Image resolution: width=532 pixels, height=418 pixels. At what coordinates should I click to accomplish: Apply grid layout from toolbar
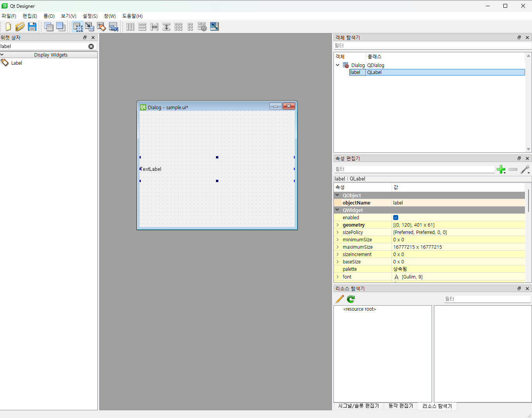178,27
